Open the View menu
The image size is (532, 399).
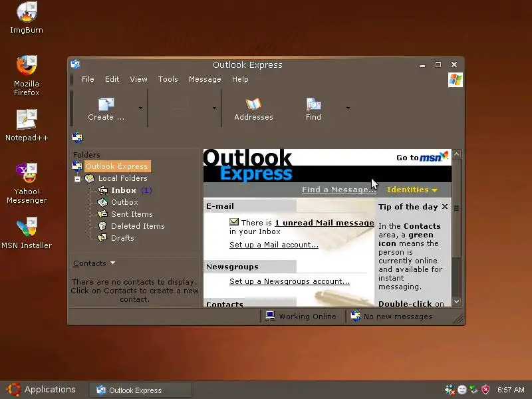tap(138, 79)
